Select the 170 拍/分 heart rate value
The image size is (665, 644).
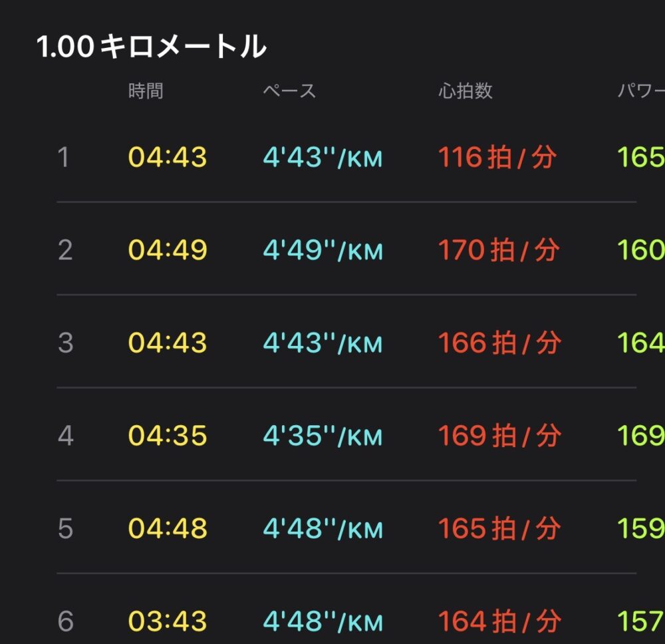coord(498,250)
